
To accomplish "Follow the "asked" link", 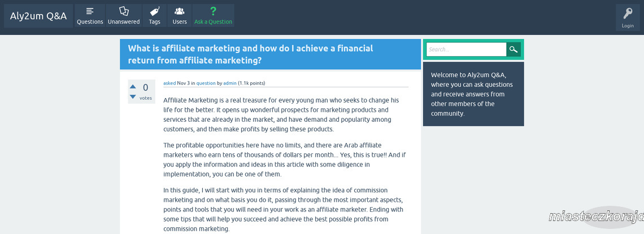I will coord(169,83).
